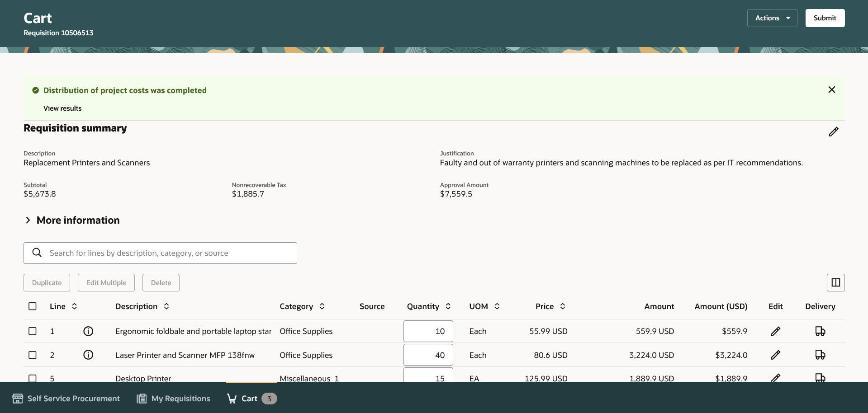Sort the table by Category
The image size is (868, 413).
pyautogui.click(x=322, y=306)
